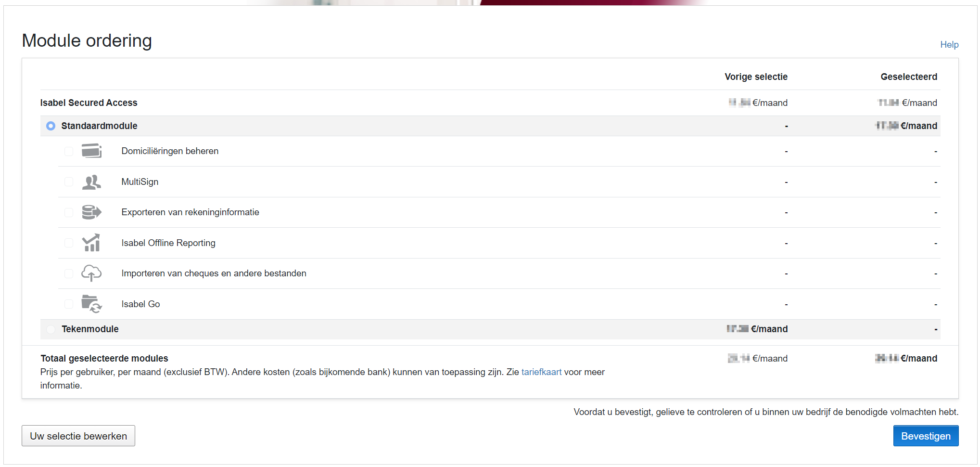The width and height of the screenshot is (980, 467).
Task: Click the Isabel Offline Reporting chart icon
Action: (x=91, y=243)
